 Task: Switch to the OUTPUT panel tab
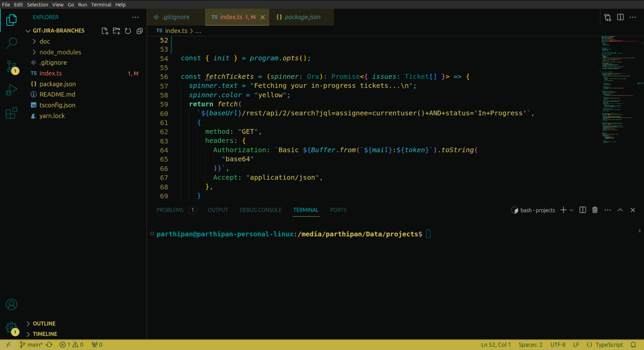click(x=218, y=210)
